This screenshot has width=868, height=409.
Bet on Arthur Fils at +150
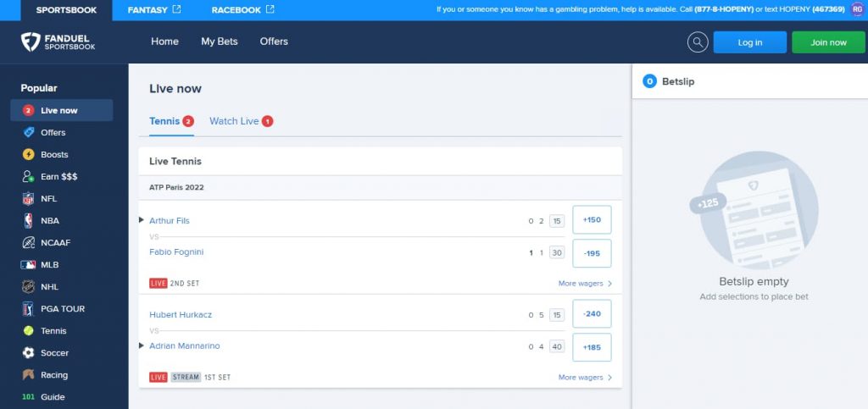tap(592, 220)
